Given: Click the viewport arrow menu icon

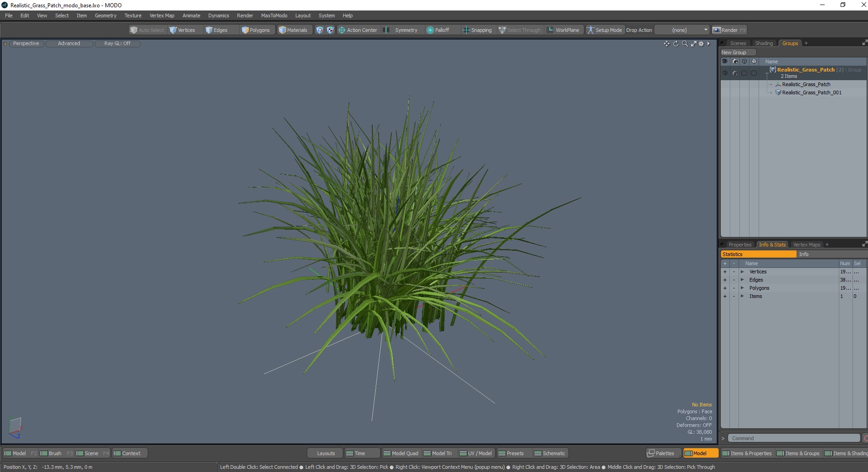Looking at the screenshot, I should (x=708, y=44).
